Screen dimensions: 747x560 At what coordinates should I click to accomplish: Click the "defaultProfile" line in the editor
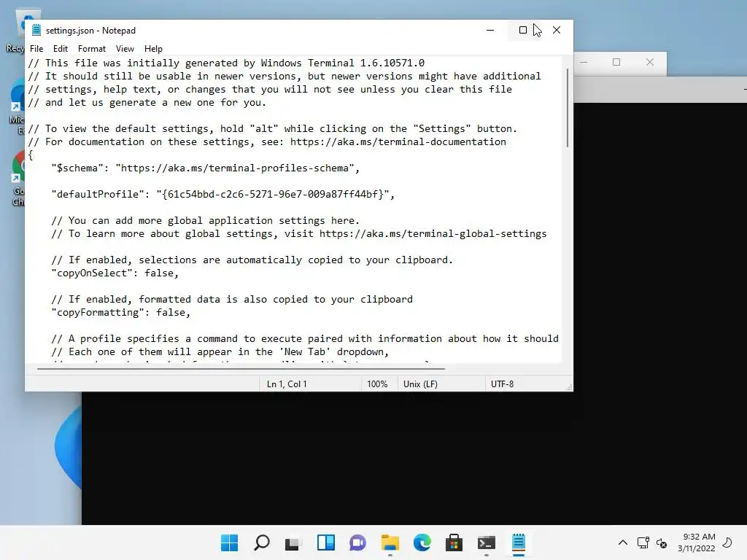223,194
